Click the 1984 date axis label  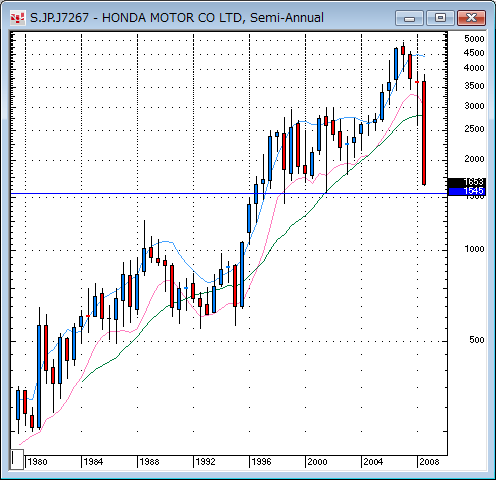click(x=93, y=462)
